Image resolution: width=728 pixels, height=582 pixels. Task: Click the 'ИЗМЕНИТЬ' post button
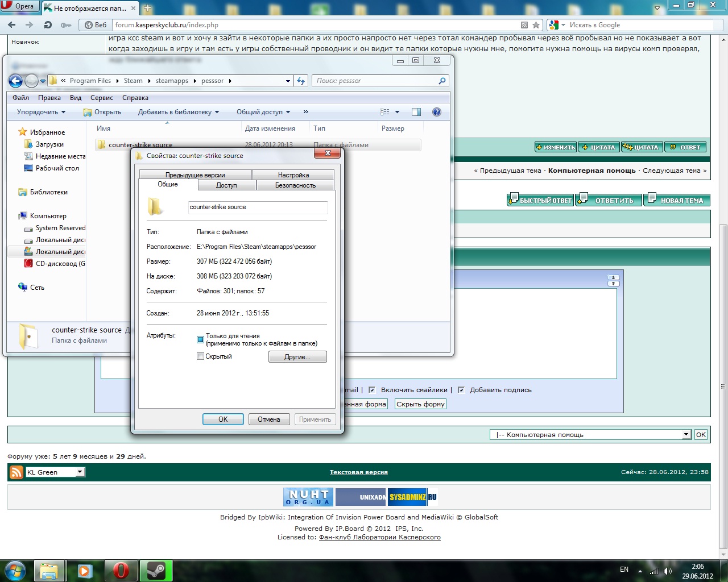tap(556, 147)
